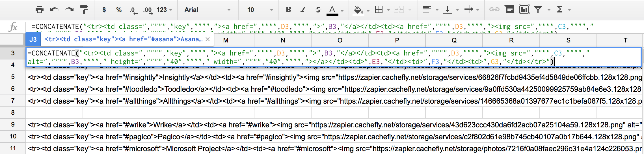The width and height of the screenshot is (644, 154).
Task: Click the Wrike row cell
Action: coord(334,125)
